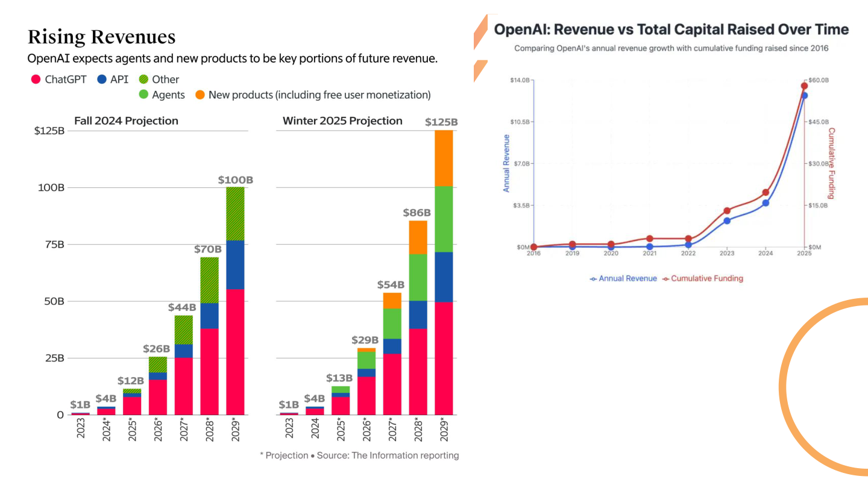Toggle the "Annual Revenue" legend entry
Image resolution: width=868 pixels, height=488 pixels.
(623, 278)
